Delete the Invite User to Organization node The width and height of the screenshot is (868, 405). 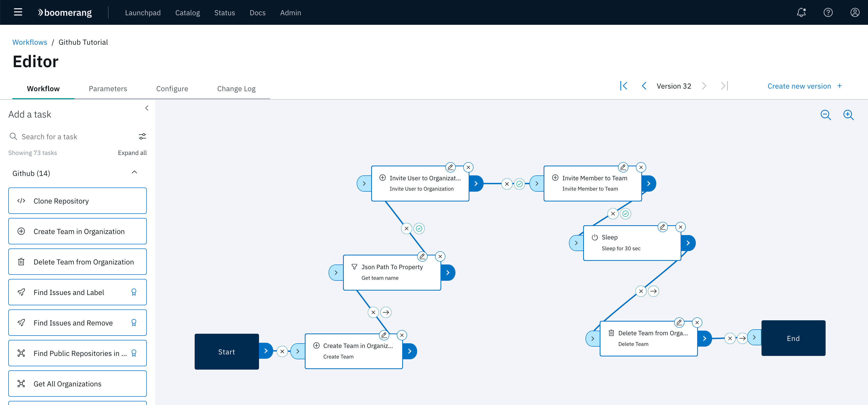468,167
